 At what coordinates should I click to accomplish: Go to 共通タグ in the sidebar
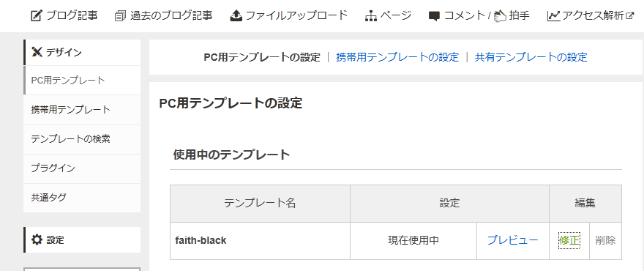click(82, 198)
